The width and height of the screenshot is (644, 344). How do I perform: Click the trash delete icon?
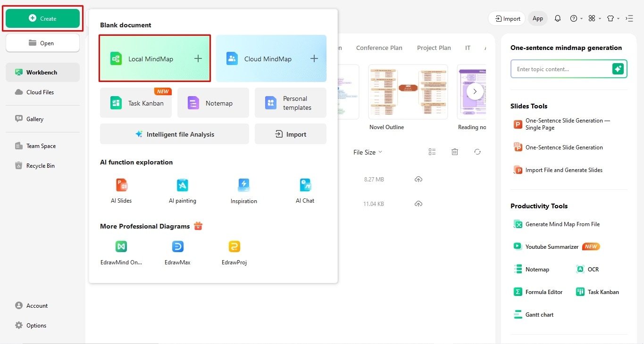(x=455, y=152)
